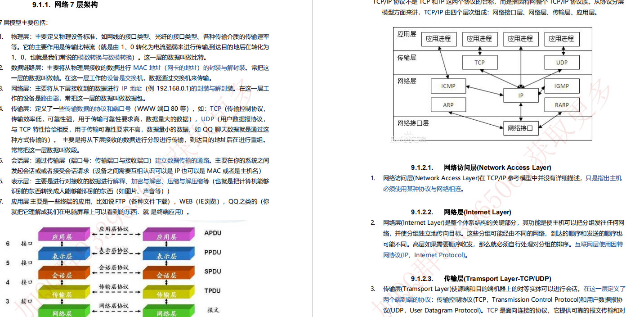Click the line "7 层模型主要包括:"
Viewport: 644px width, 317px height.
tap(23, 23)
